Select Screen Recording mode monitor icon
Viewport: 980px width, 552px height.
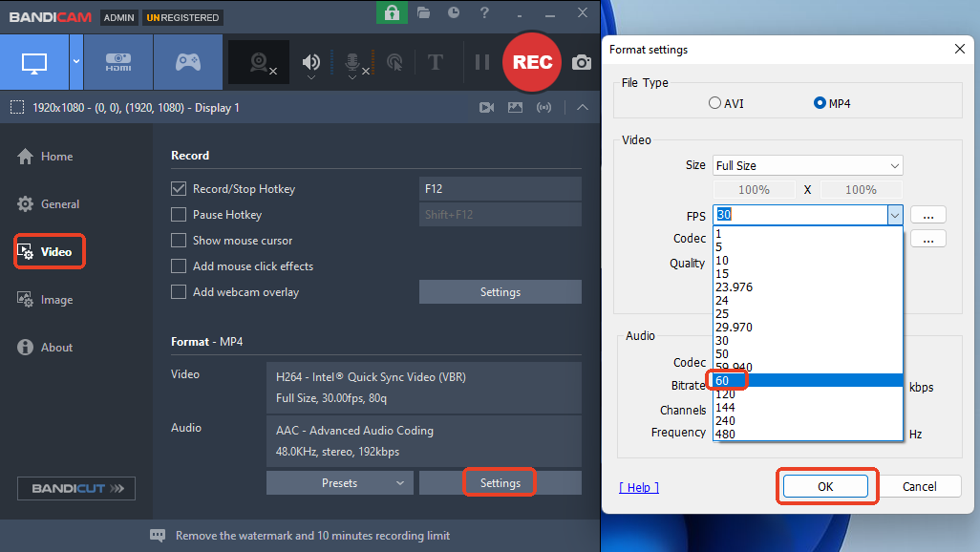pyautogui.click(x=34, y=62)
